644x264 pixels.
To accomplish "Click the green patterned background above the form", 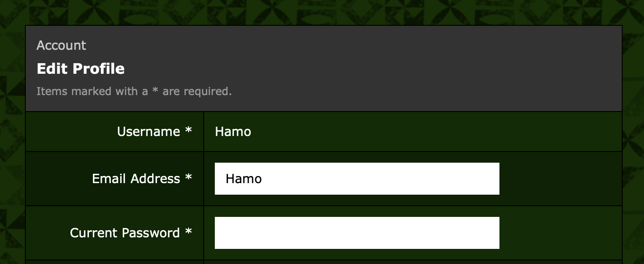I will (x=311, y=12).
